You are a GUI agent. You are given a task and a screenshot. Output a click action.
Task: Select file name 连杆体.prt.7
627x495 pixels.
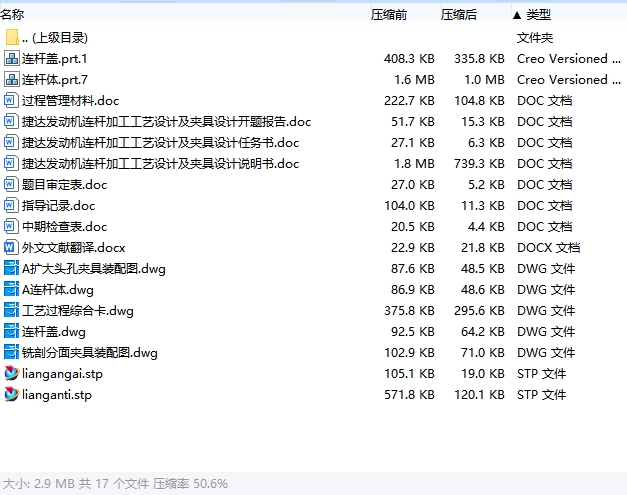point(55,80)
